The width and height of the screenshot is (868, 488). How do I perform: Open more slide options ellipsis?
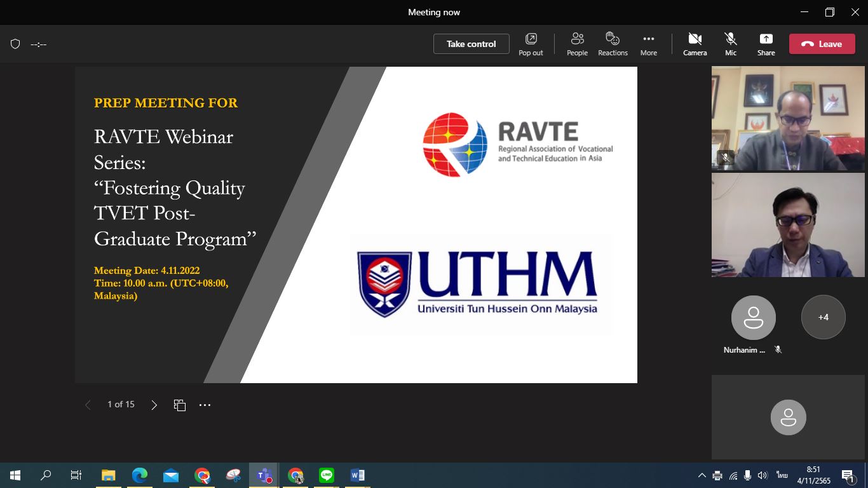click(x=205, y=405)
